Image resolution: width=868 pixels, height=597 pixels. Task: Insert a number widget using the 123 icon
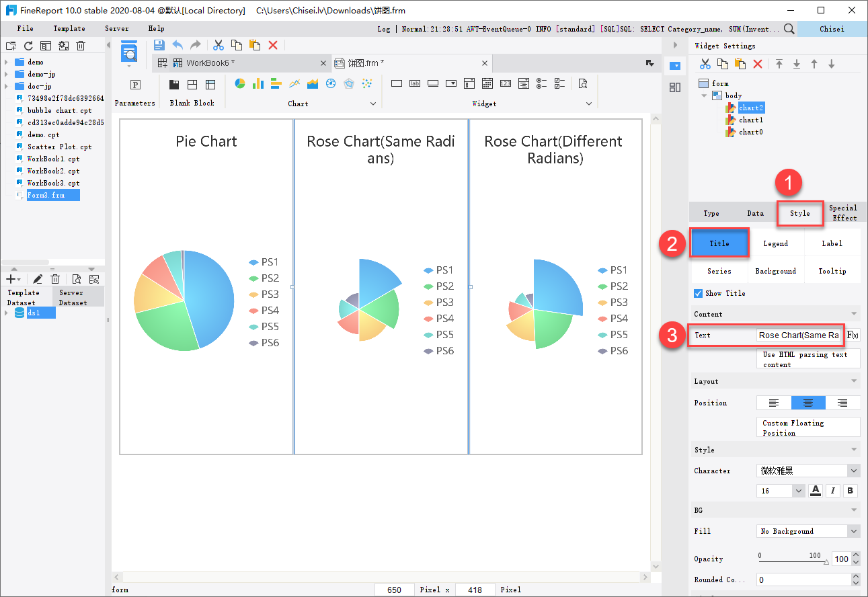[506, 83]
